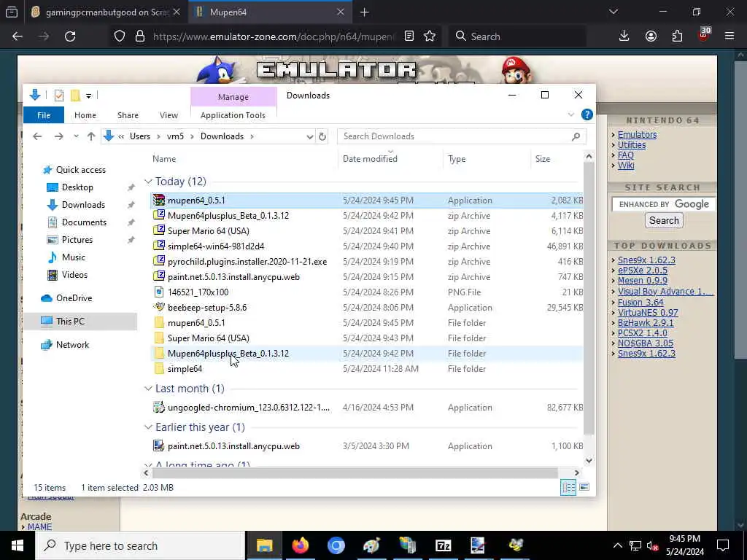Click the Google site search input field
This screenshot has height=560, width=747.
[663, 204]
